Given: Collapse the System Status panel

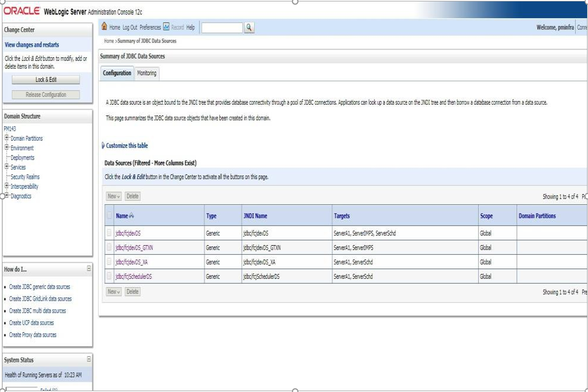Looking at the screenshot, I should pos(89,359).
